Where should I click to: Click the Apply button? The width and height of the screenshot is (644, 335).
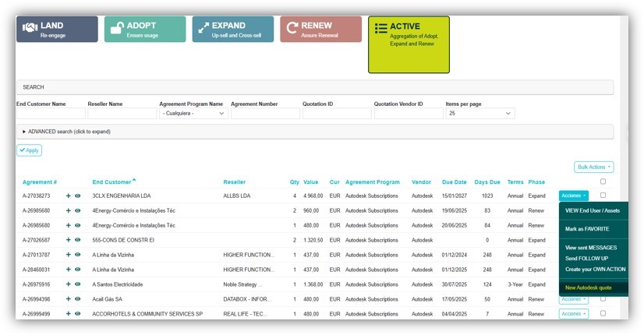click(x=29, y=150)
